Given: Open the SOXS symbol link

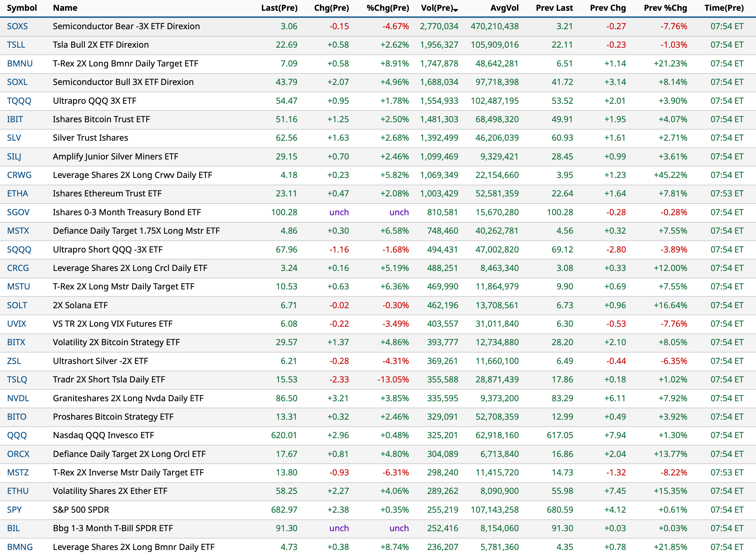Looking at the screenshot, I should [x=17, y=26].
